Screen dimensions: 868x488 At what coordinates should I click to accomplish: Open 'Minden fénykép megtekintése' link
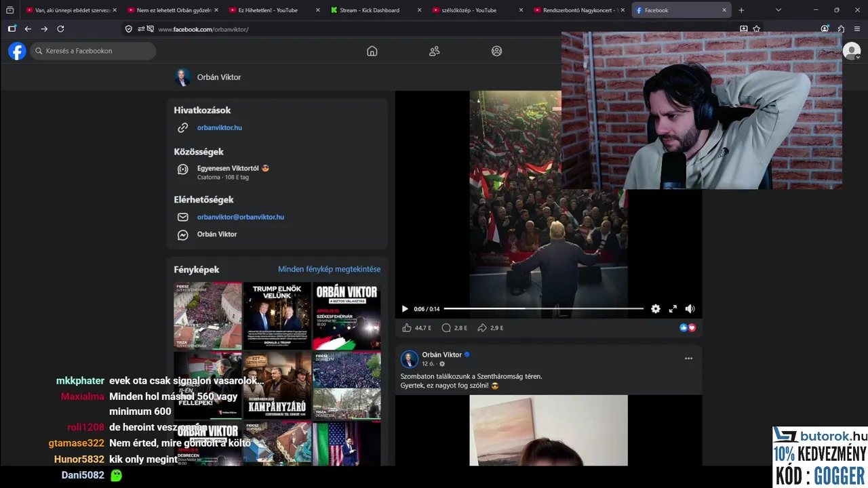click(329, 269)
